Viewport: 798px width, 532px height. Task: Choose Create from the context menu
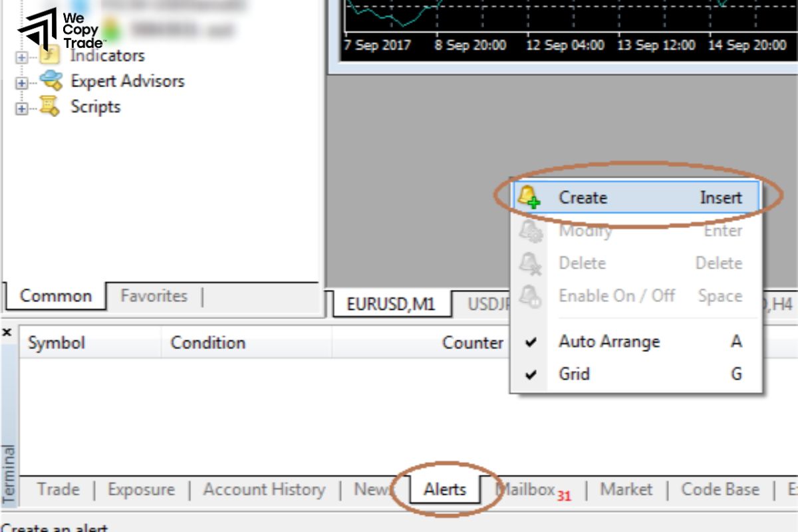583,198
